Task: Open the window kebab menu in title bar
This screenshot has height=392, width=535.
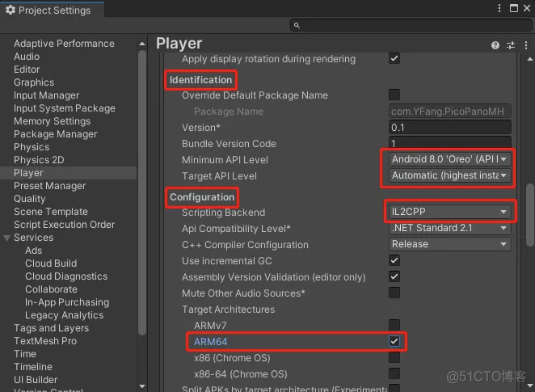Action: click(x=499, y=8)
